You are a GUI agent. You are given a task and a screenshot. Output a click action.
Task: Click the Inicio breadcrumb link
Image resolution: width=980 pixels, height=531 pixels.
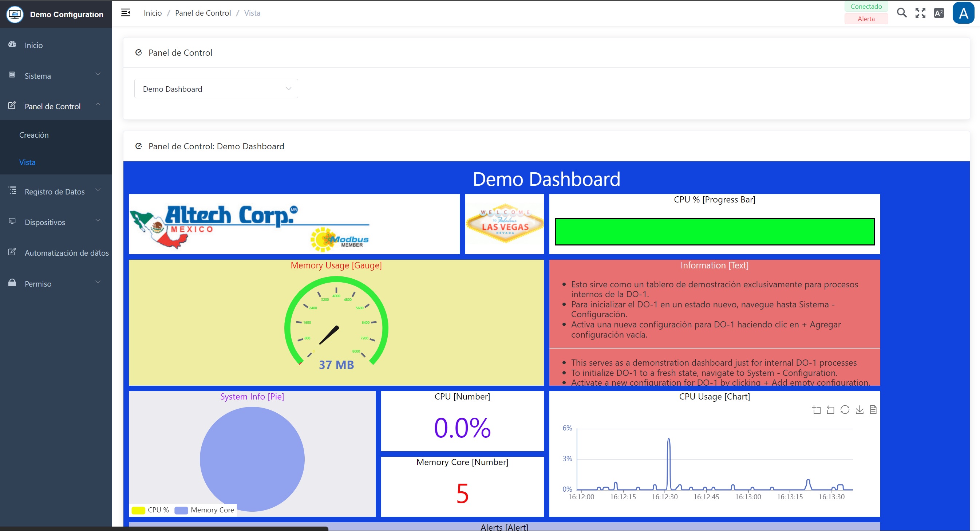coord(153,13)
